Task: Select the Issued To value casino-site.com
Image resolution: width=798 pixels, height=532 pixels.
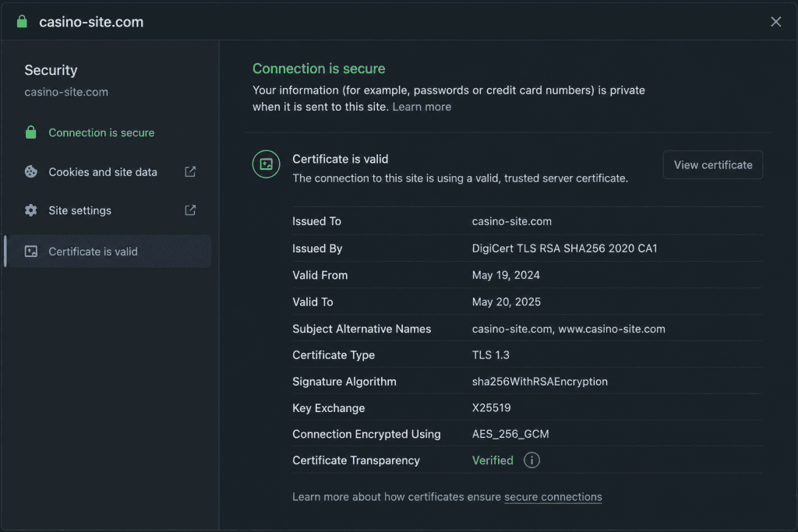Action: (x=511, y=221)
